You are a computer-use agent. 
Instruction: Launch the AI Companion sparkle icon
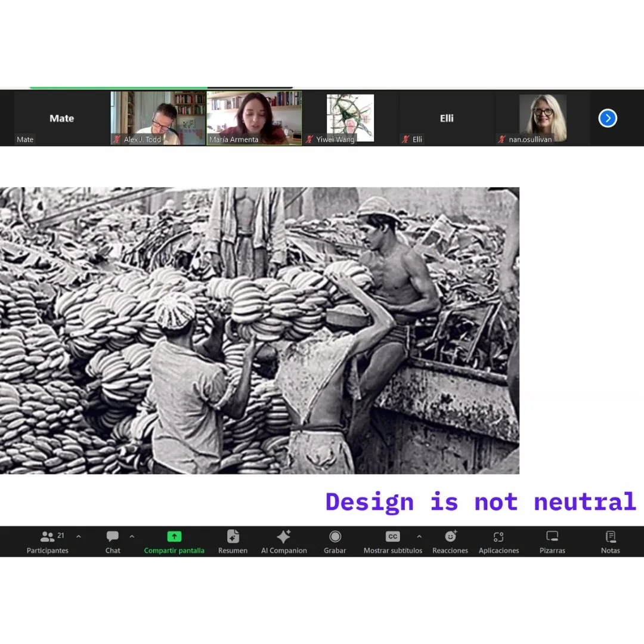click(284, 536)
